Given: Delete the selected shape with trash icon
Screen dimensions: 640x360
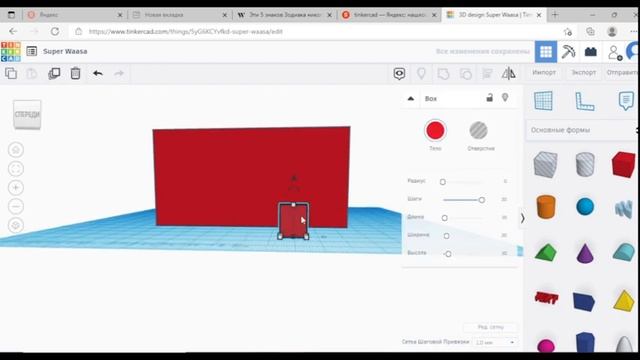Looking at the screenshot, I should coord(76,73).
